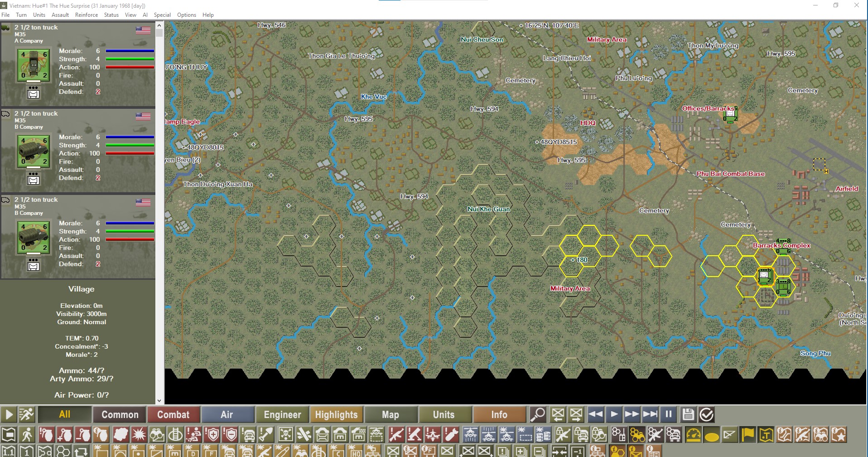This screenshot has height=457, width=868.
Task: Switch to the Info toolbar tab
Action: point(499,414)
